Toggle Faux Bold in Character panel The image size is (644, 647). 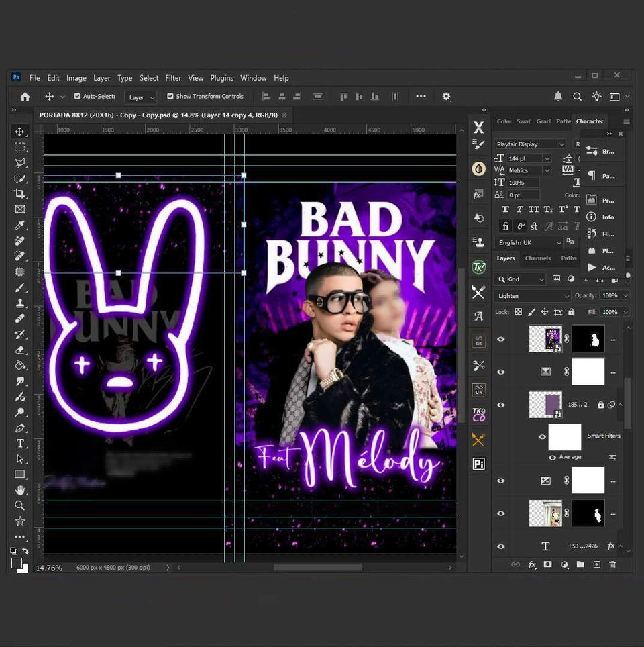(x=505, y=209)
